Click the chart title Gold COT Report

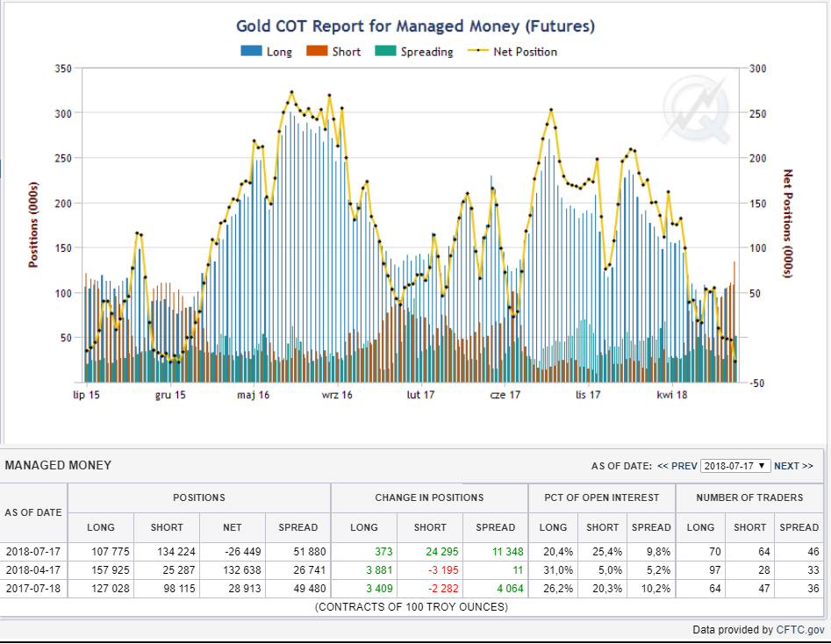[x=416, y=26]
